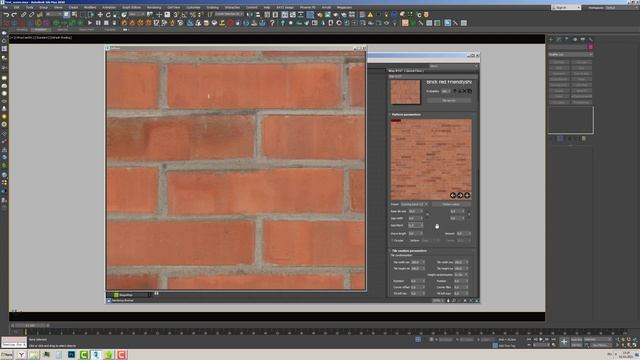Open the green C app on taskbar
The width and height of the screenshot is (640, 360).
click(x=84, y=355)
